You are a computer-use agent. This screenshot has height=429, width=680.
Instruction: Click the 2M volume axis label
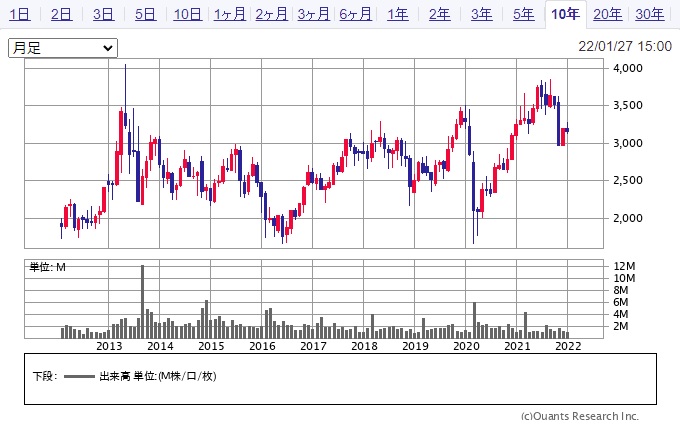click(621, 326)
